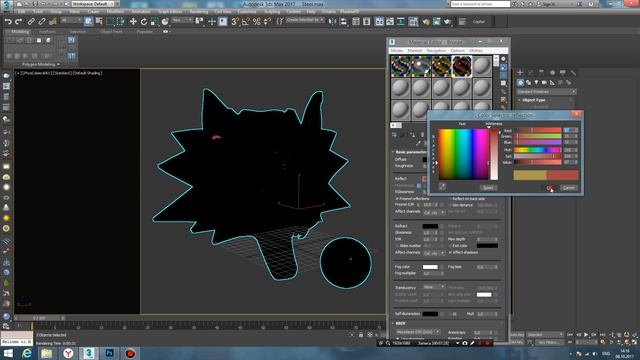The height and width of the screenshot is (360, 640).
Task: Select the Shapes category icon
Action: pyautogui.click(x=529, y=82)
